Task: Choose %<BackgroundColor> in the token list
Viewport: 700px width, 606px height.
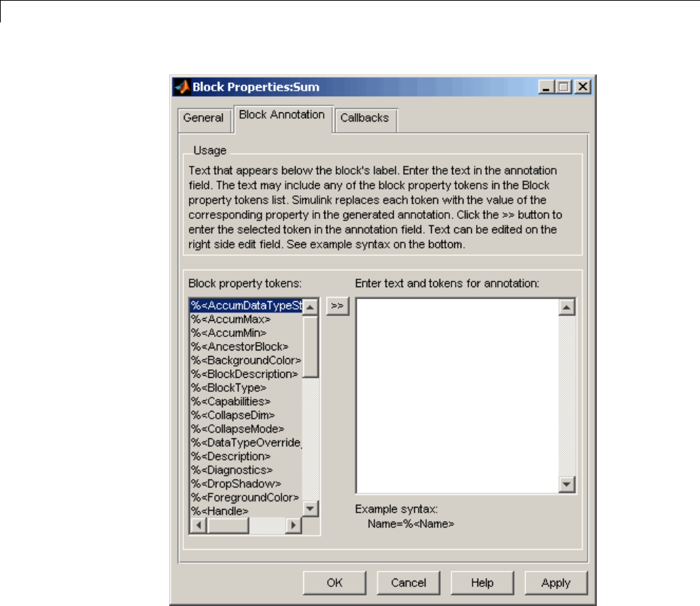Action: point(246,360)
